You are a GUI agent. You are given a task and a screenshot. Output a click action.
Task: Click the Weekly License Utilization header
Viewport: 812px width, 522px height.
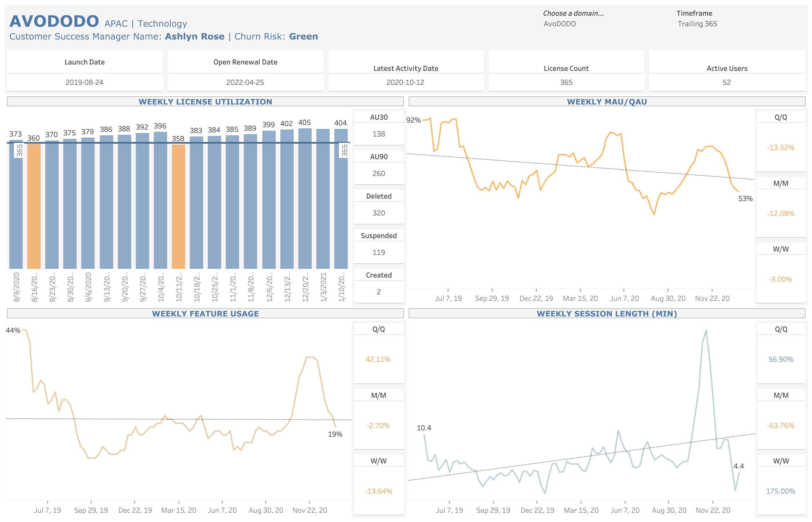click(205, 102)
